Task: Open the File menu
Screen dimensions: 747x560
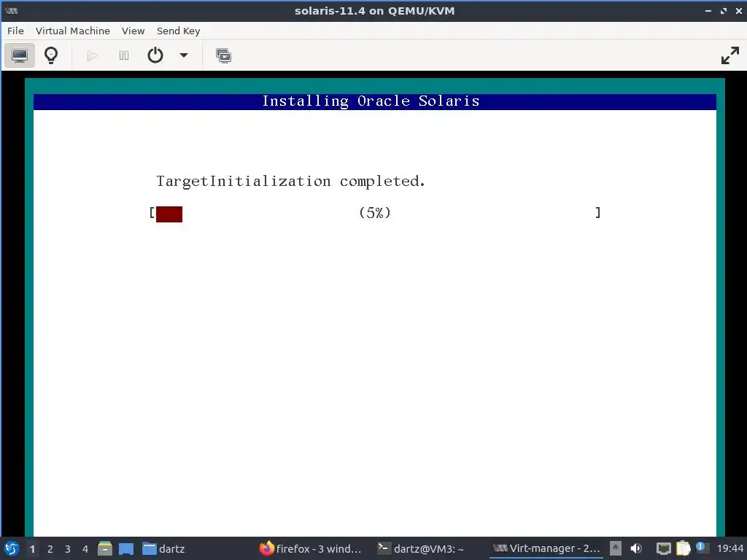Action: (x=15, y=31)
